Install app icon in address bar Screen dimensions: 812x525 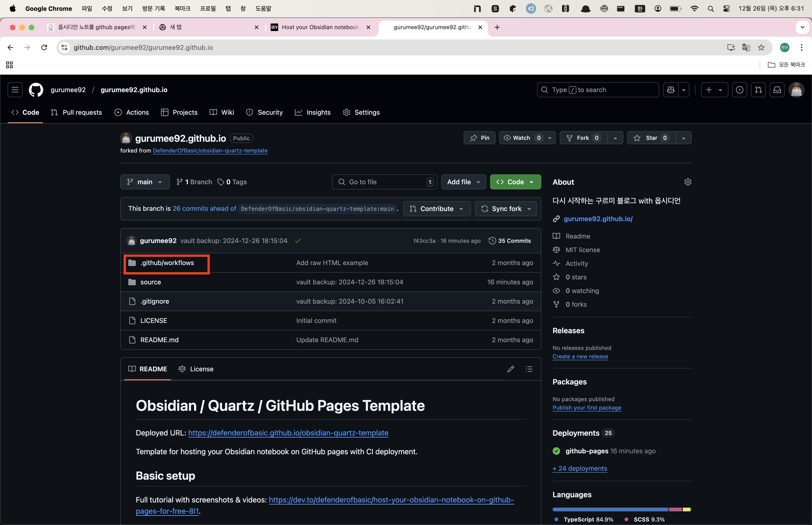click(730, 47)
